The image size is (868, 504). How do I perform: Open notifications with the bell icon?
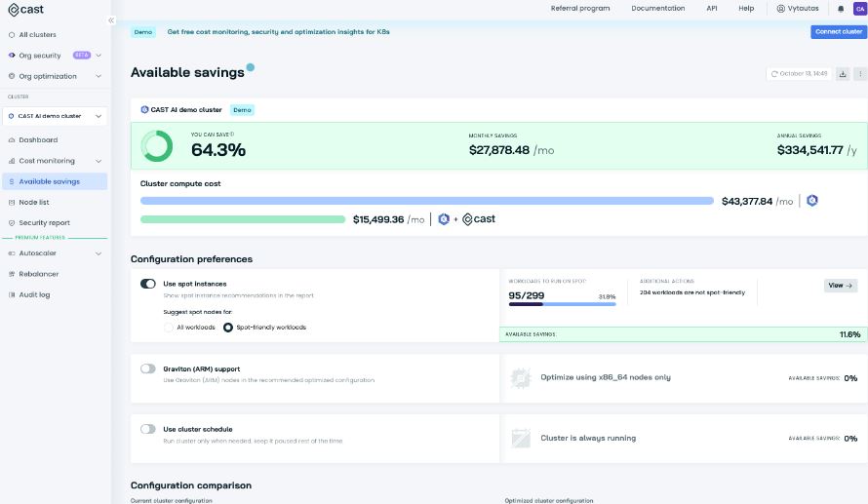[841, 9]
